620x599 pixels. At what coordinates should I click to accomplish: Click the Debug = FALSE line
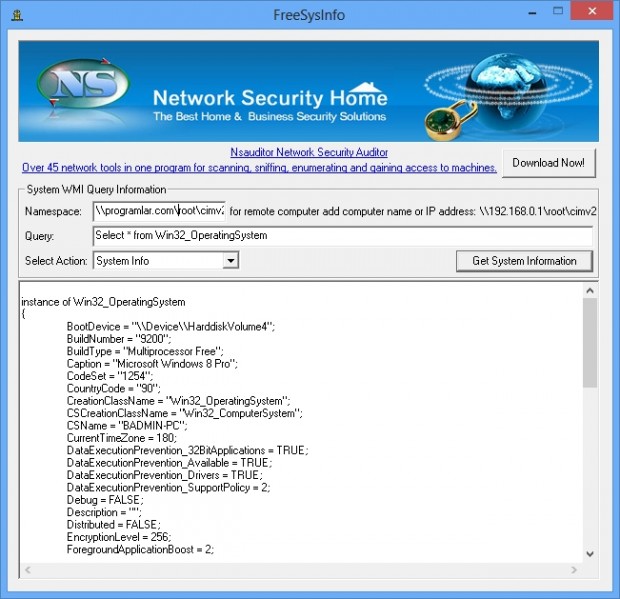[105, 500]
